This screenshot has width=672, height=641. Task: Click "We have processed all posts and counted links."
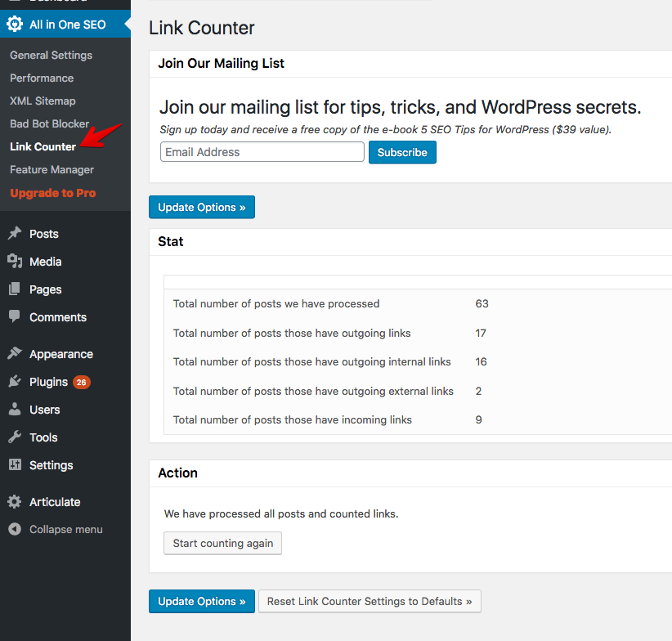(281, 513)
